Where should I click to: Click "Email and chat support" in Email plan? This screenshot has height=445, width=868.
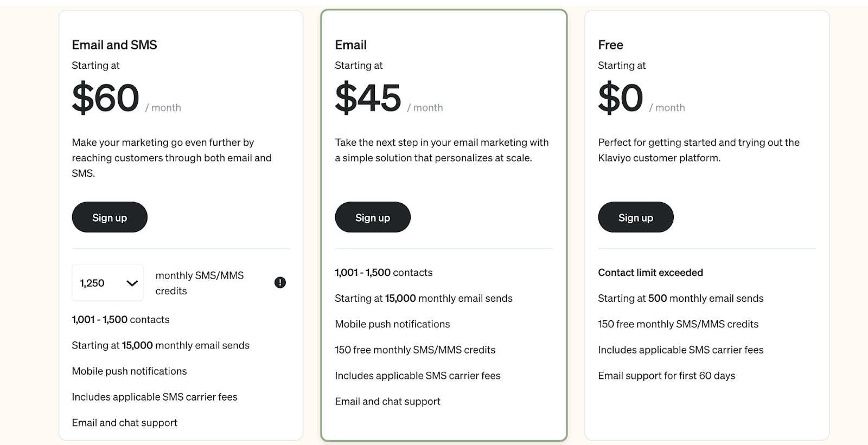pos(387,402)
